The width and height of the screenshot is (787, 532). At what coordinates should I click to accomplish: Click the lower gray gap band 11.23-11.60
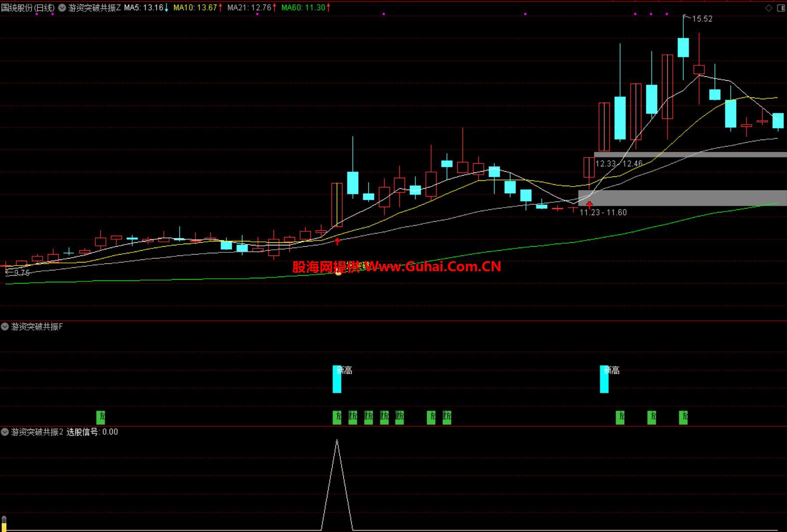click(683, 198)
